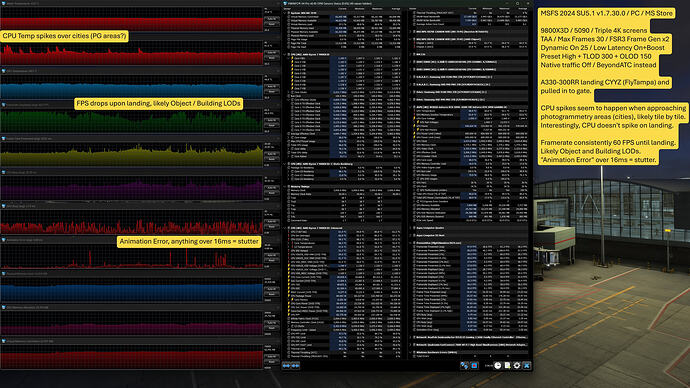Screen dimensions: 690x388
Task: Select first Framerate Presented (avg) row under PresentMon
Action: 470,247
